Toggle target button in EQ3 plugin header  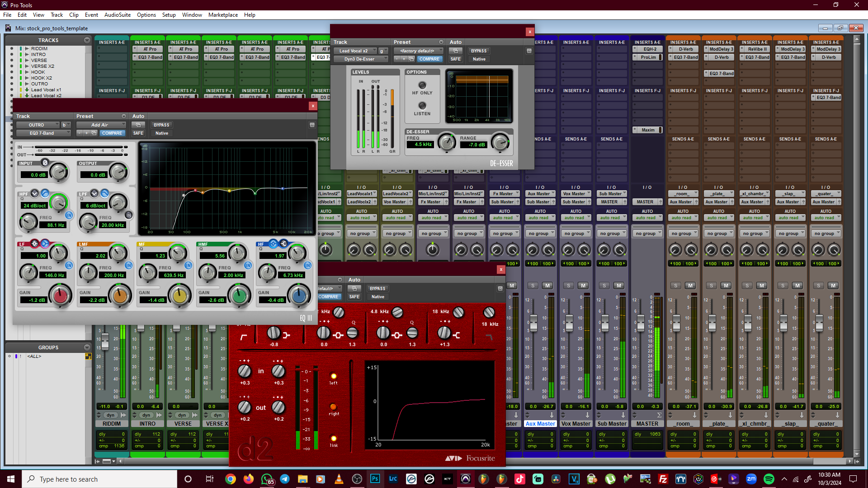pos(312,125)
